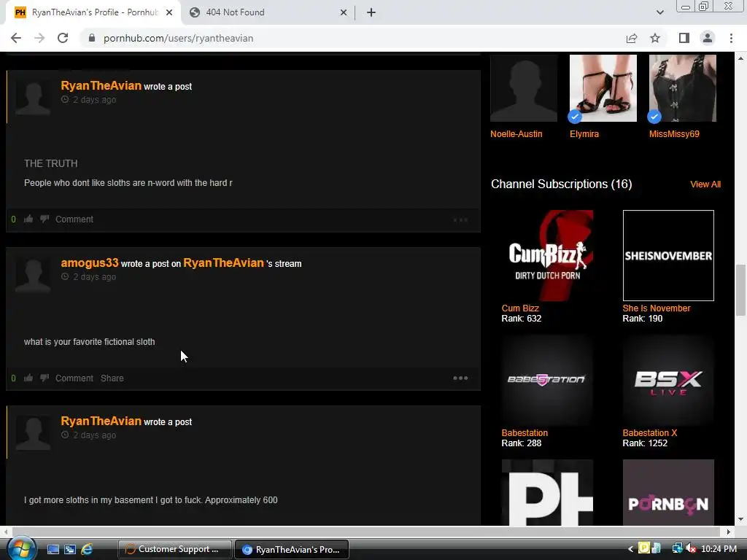
Task: Click the browser forward arrow
Action: click(39, 38)
